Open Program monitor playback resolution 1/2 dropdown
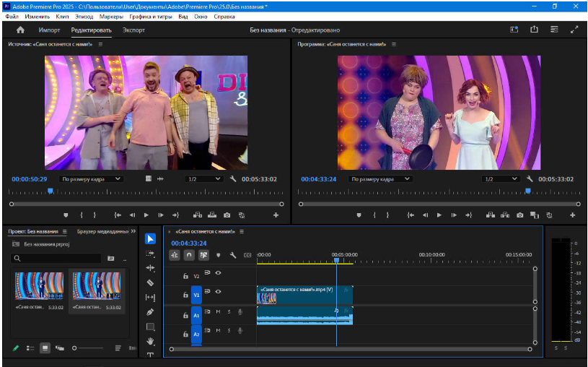The image size is (588, 367). tap(501, 179)
